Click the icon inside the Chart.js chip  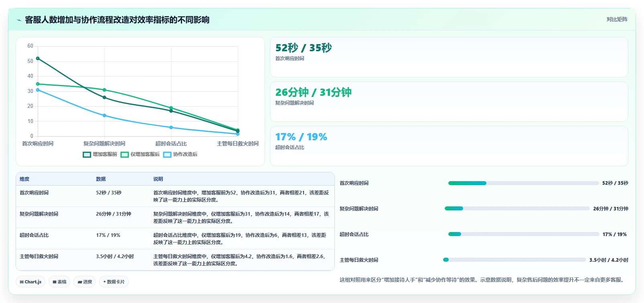(x=22, y=282)
